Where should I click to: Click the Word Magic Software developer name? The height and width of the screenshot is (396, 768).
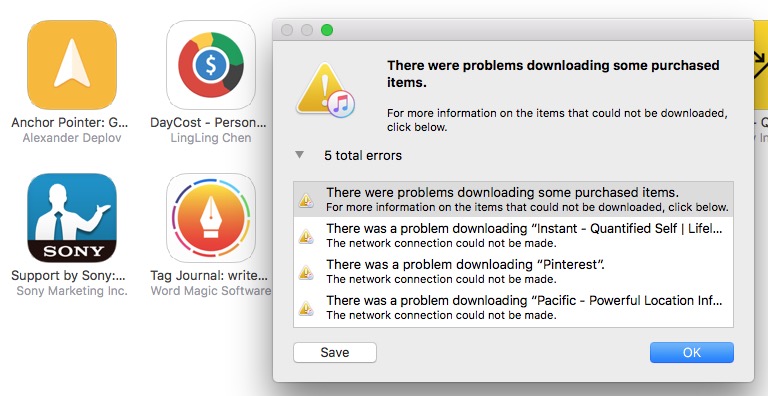(x=211, y=291)
